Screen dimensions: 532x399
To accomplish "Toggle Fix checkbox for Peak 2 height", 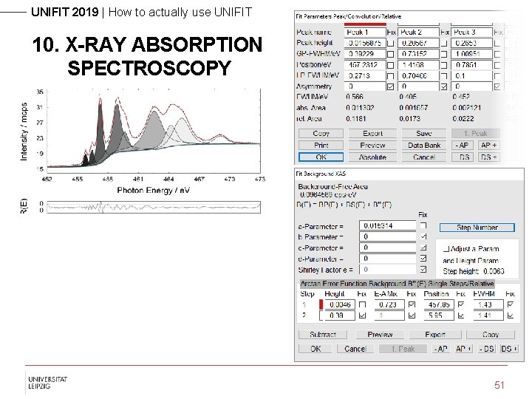I will point(444,43).
